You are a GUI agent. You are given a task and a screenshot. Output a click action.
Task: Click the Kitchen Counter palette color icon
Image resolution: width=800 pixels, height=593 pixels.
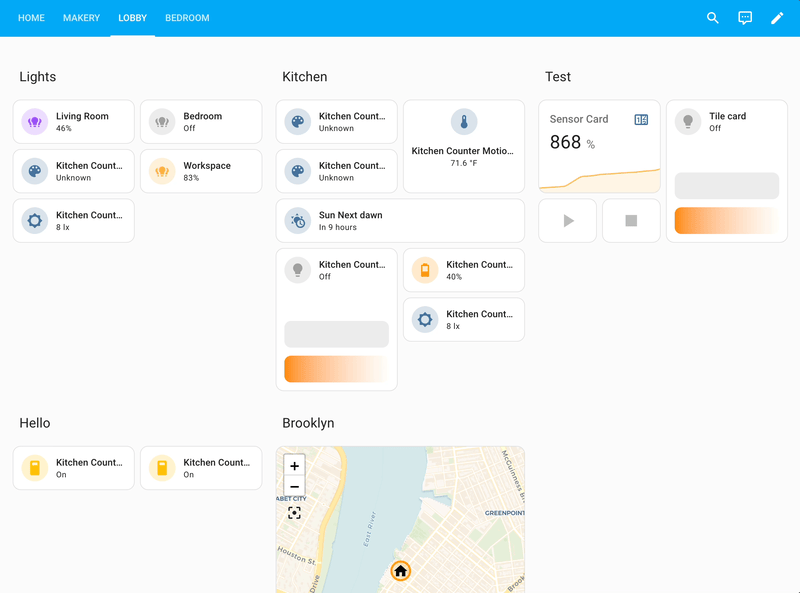[x=296, y=121]
